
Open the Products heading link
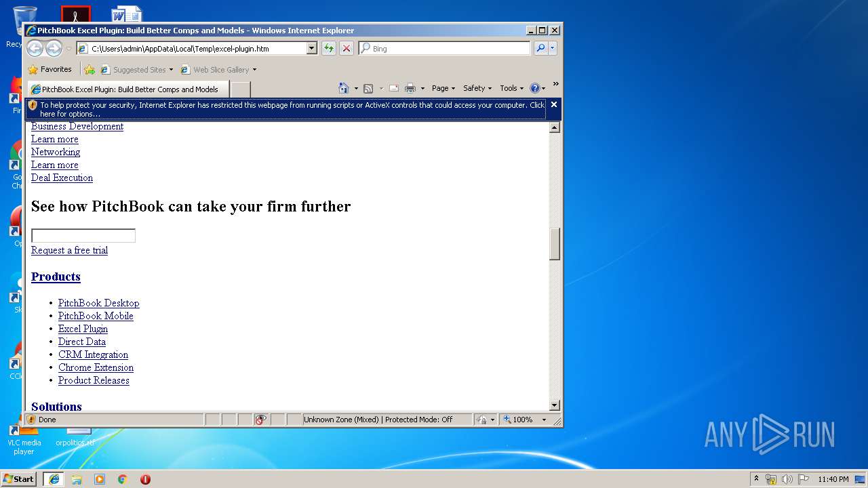coord(56,277)
